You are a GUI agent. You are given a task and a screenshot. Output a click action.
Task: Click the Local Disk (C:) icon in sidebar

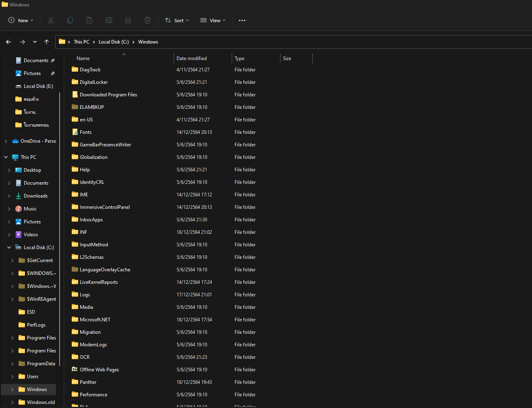pyautogui.click(x=19, y=248)
